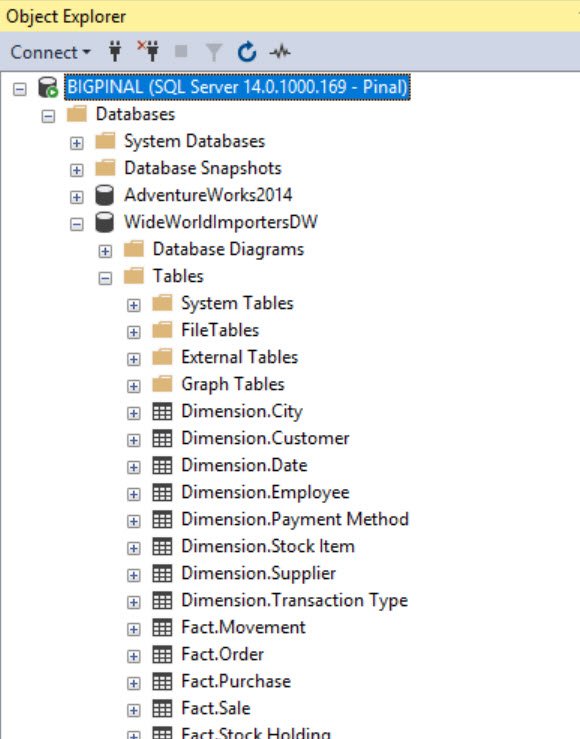Select the Tables label
The width and height of the screenshot is (580, 739).
(x=178, y=276)
